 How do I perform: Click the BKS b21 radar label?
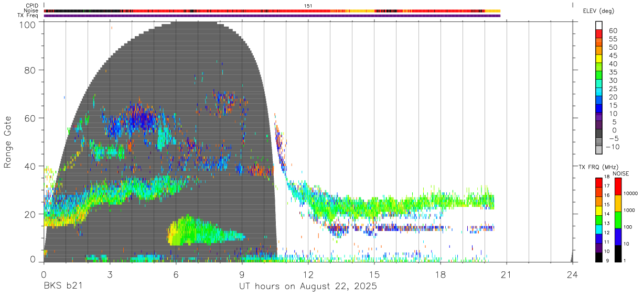point(62,287)
